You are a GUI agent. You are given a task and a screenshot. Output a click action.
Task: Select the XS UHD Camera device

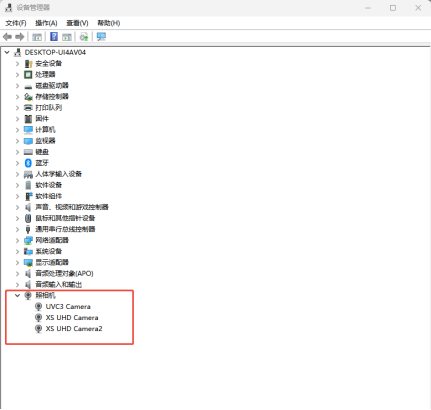tap(72, 318)
